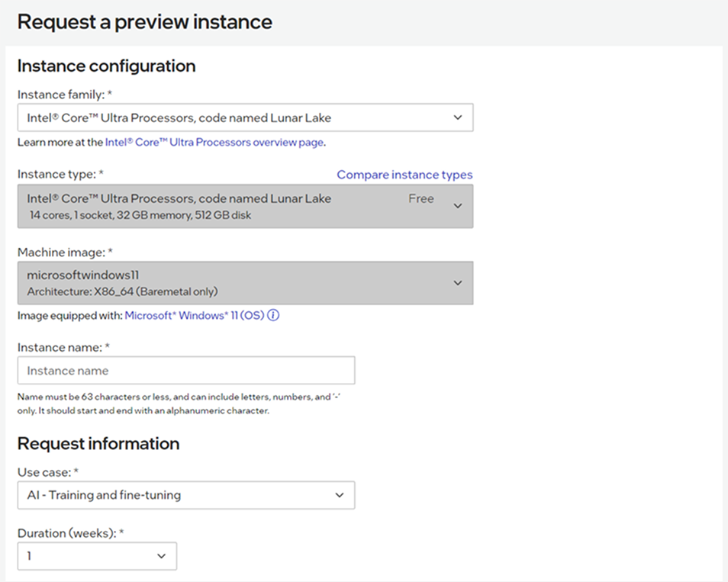Open the Intel Core Ultra Processors overview page link
This screenshot has height=582, width=728.
pyautogui.click(x=214, y=142)
